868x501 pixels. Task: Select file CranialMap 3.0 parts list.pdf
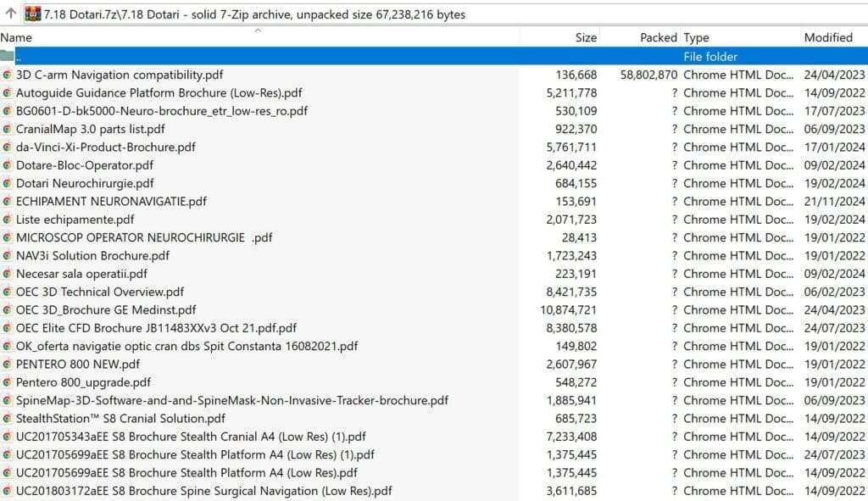[90, 129]
